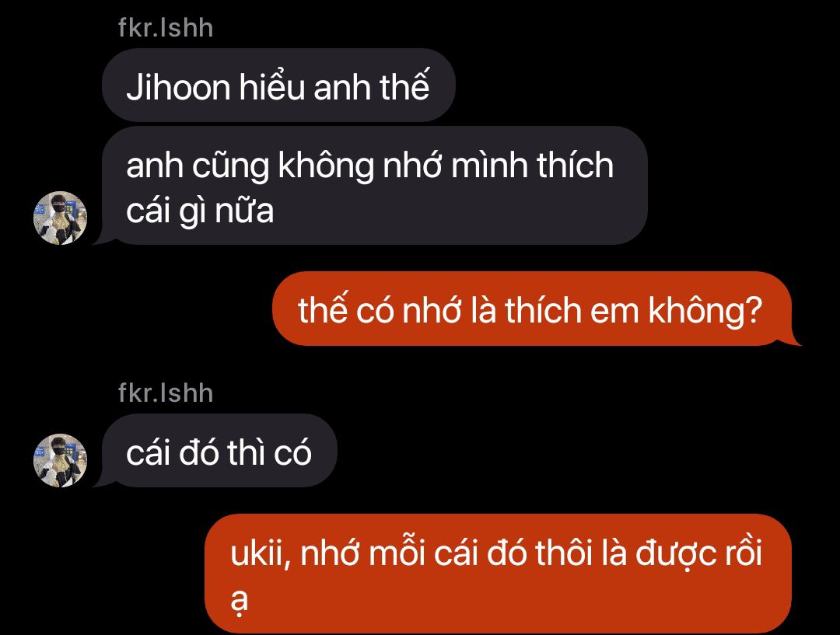Select the orange "thế có nhớ là thích em không?" message
The width and height of the screenshot is (840, 635).
coord(532,309)
